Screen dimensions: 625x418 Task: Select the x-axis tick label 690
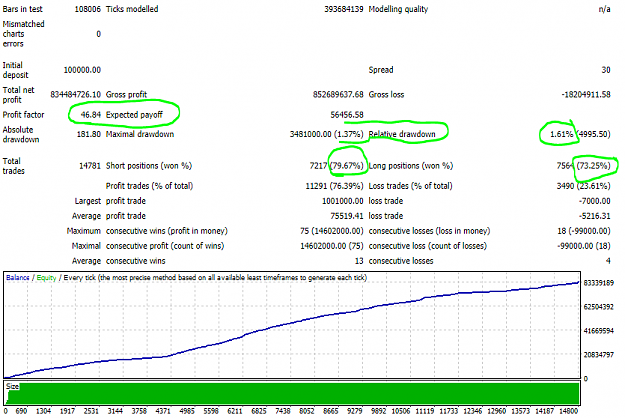tap(21, 411)
